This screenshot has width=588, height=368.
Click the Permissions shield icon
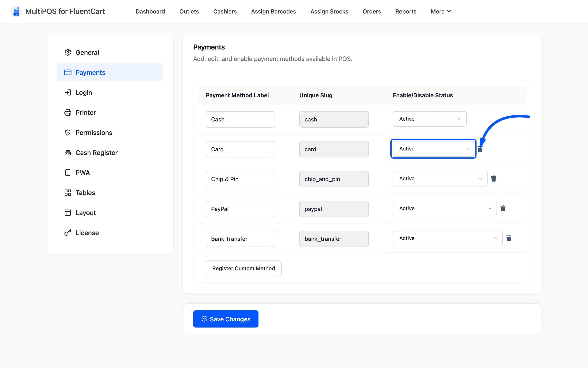(68, 132)
